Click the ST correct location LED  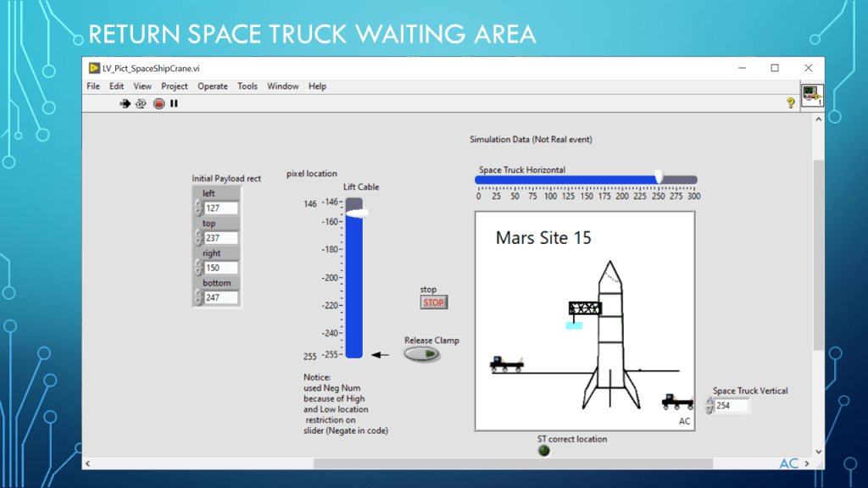click(544, 451)
